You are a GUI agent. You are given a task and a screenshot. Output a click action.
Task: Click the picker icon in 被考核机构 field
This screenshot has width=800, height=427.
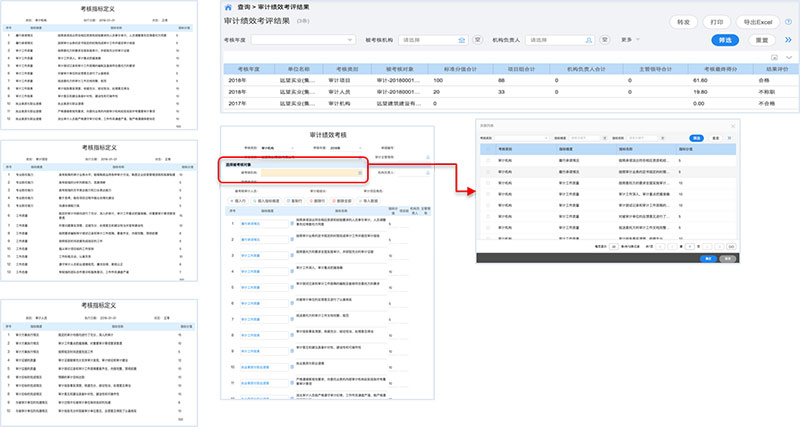[x=461, y=40]
